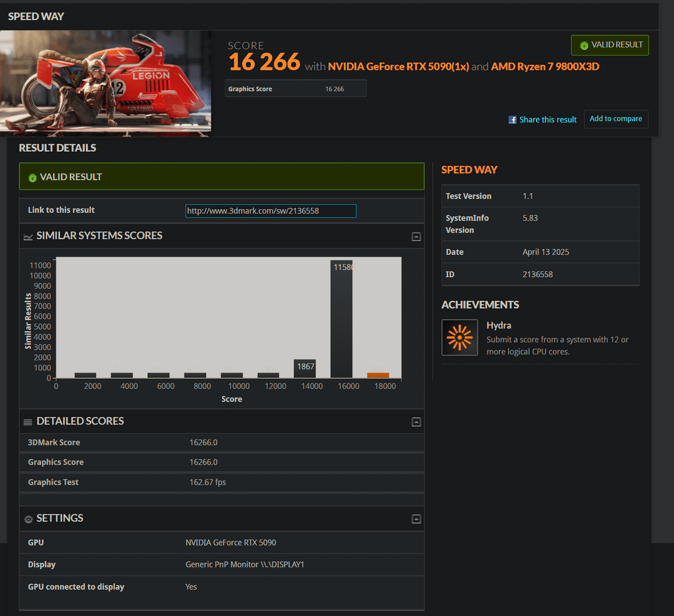Click the Score axis label under chart
Image resolution: width=674 pixels, height=616 pixels.
pos(232,399)
